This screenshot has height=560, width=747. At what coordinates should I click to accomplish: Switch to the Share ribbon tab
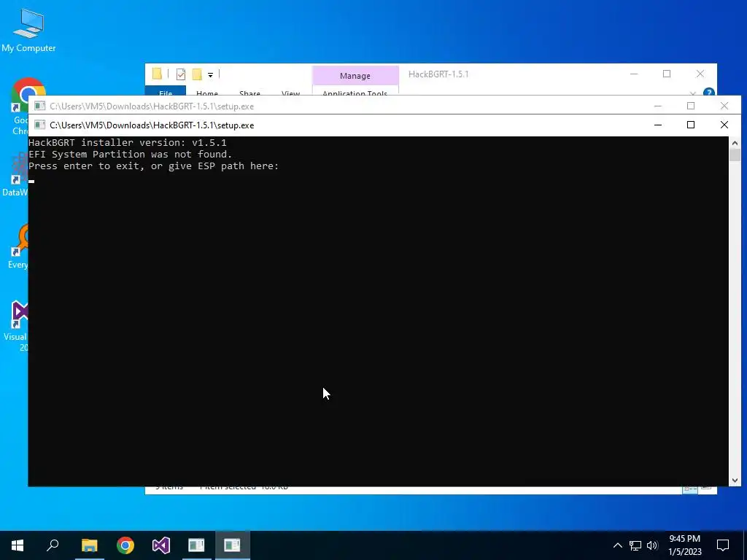249,92
